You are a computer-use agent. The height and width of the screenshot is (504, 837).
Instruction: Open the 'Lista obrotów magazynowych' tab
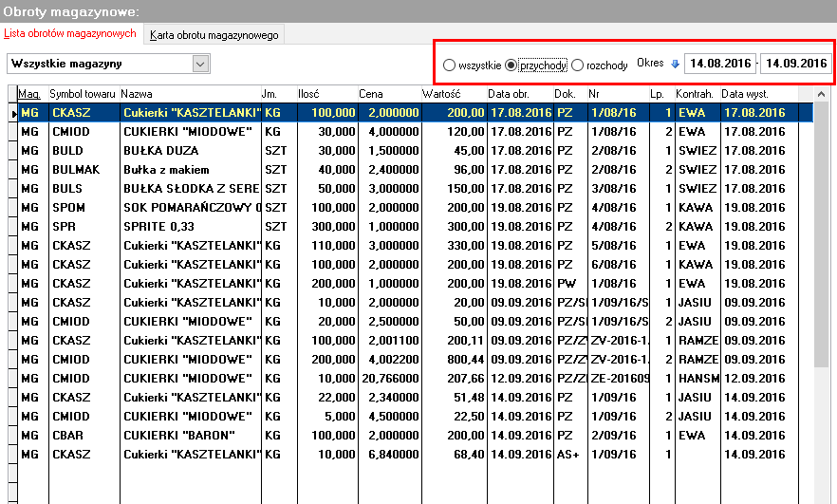[x=70, y=33]
